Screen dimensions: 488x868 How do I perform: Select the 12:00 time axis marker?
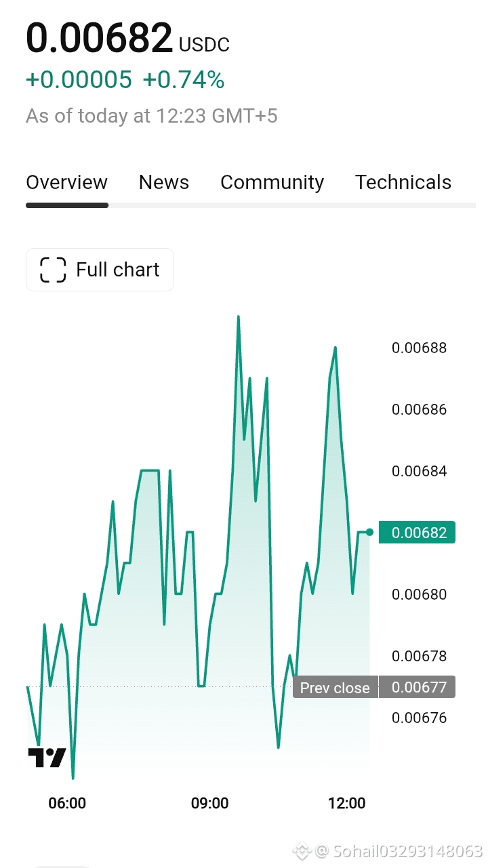coord(346,804)
